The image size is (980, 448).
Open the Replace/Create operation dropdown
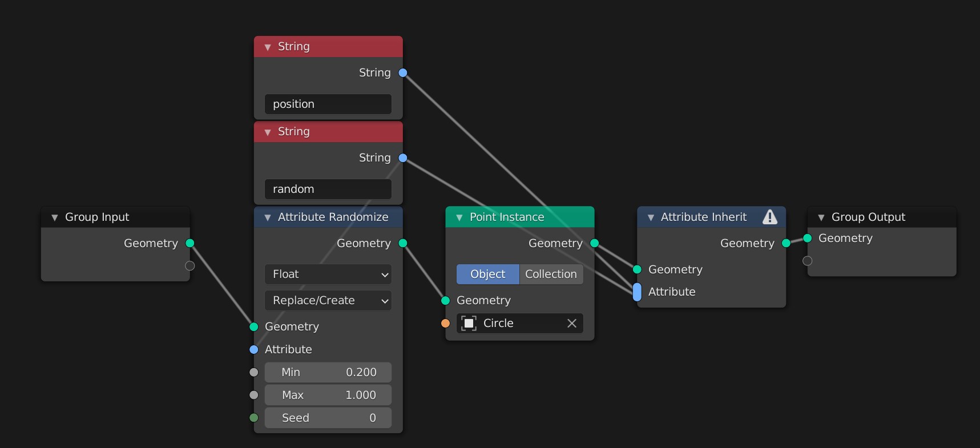tap(328, 300)
